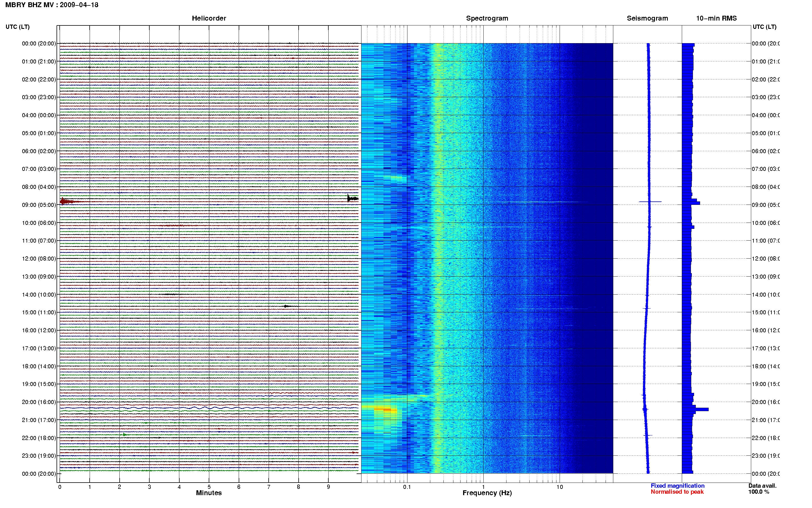812x508 pixels.
Task: Click the 'Data avail.' label
Action: point(762,486)
